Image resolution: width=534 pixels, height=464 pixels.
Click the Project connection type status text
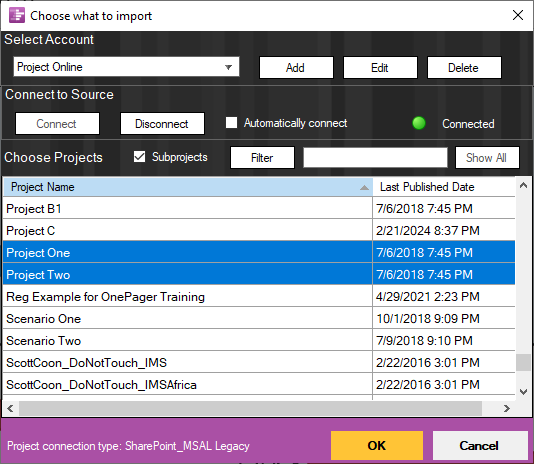click(128, 446)
